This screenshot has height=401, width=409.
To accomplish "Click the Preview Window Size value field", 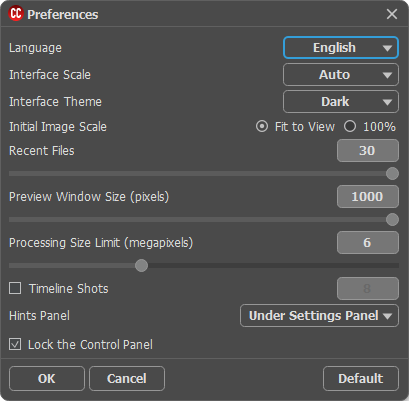I will pyautogui.click(x=368, y=197).
